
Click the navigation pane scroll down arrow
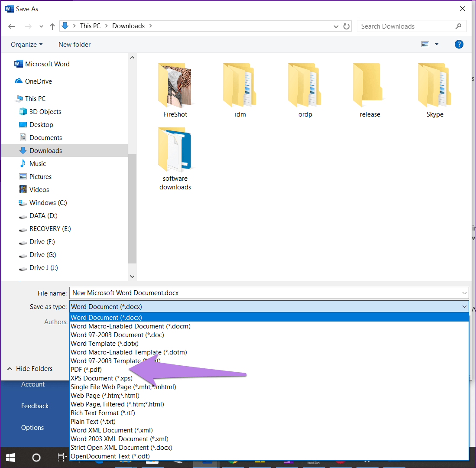(132, 276)
